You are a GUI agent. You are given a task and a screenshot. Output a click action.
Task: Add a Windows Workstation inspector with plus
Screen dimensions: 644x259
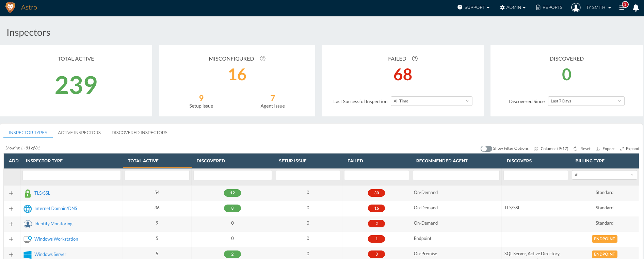click(x=11, y=239)
